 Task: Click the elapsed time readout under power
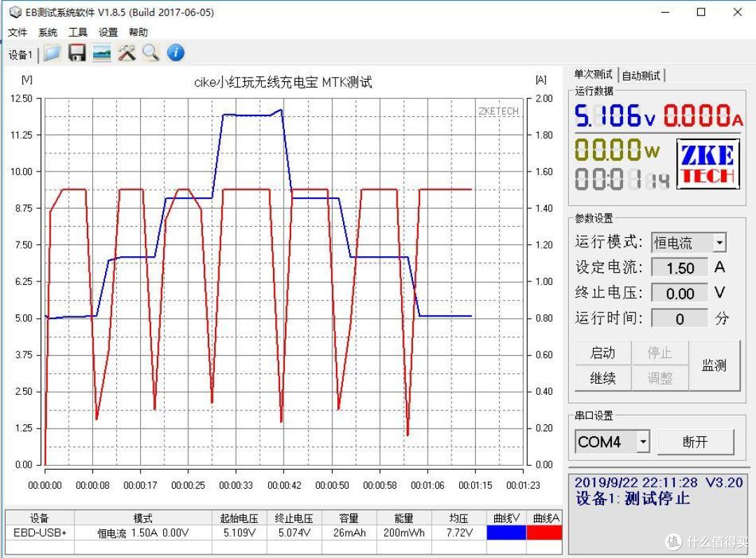pos(622,180)
